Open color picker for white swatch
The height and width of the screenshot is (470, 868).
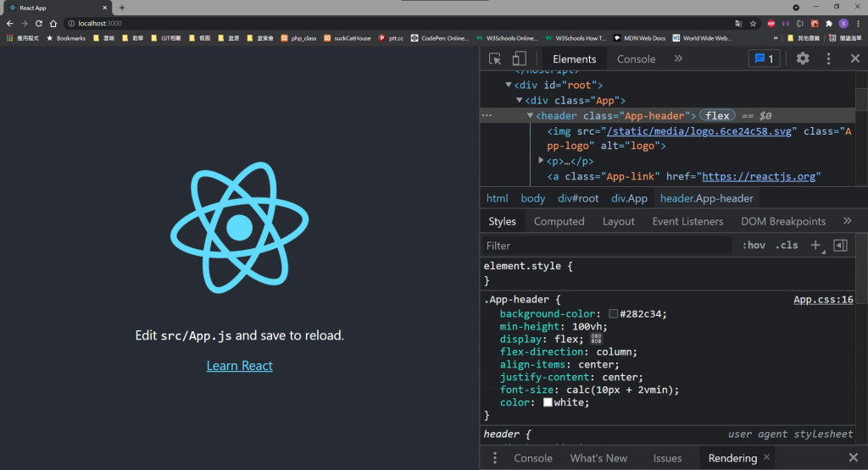click(548, 402)
